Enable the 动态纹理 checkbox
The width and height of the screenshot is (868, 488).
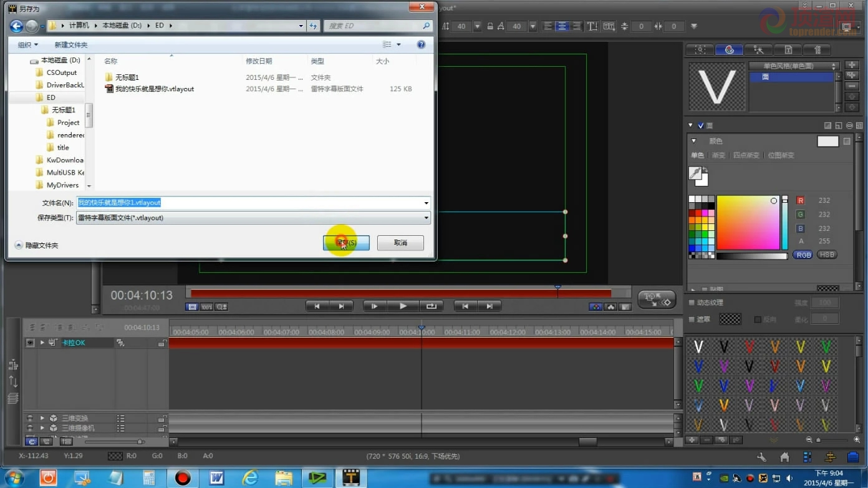pos(692,303)
